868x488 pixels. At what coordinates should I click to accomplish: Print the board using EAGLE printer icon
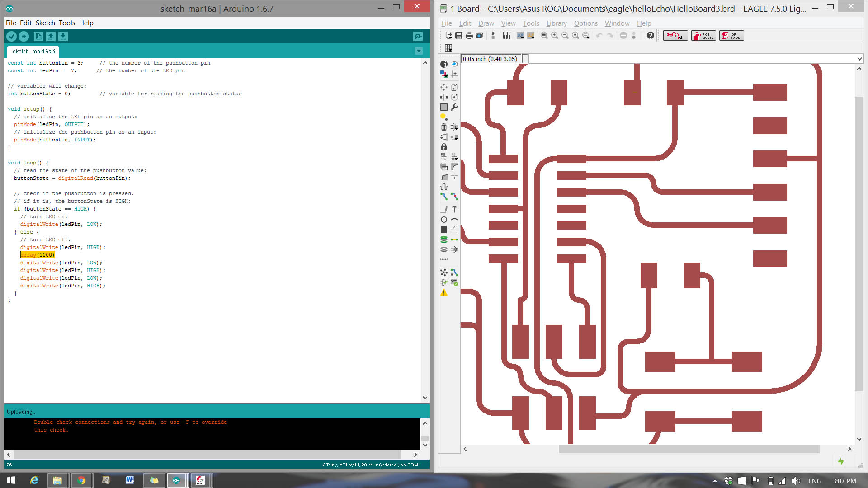click(469, 36)
